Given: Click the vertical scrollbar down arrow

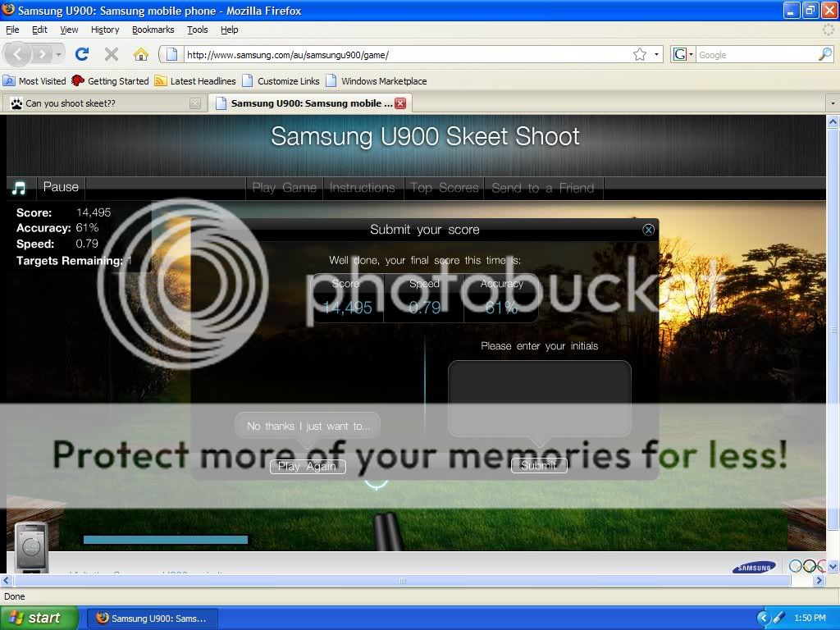Looking at the screenshot, I should 833,566.
